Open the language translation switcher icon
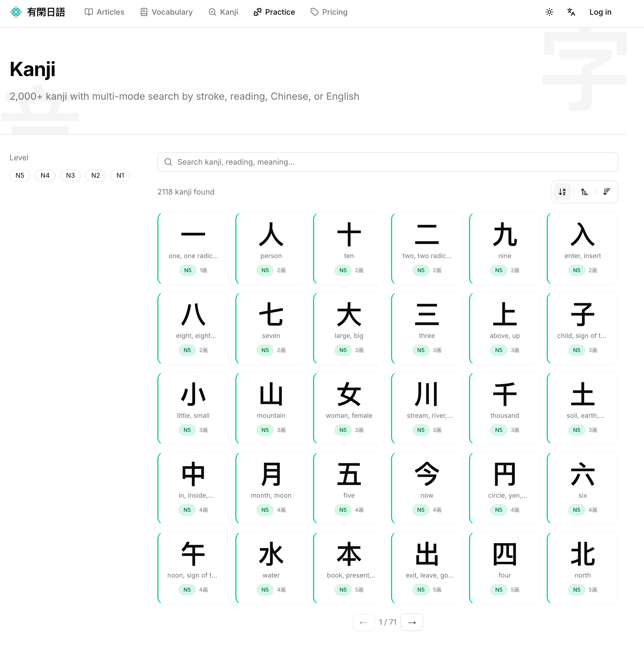644x646 pixels. point(571,12)
